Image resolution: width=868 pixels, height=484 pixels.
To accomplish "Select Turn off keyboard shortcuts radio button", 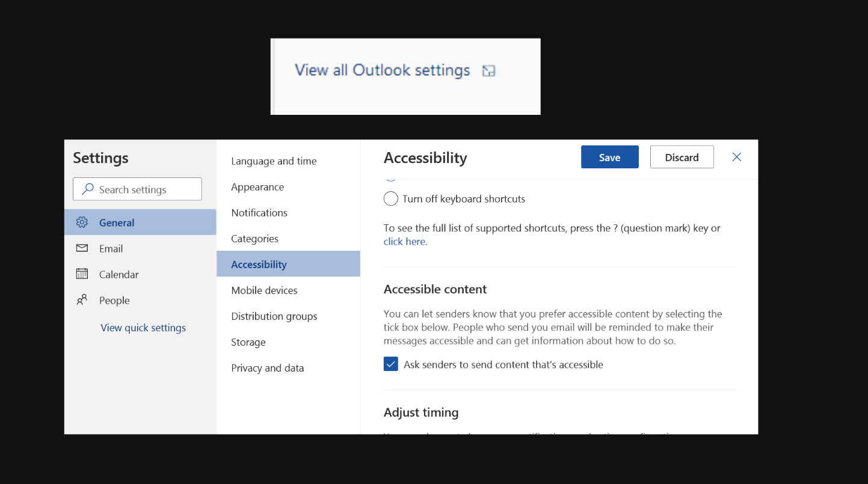I will 391,198.
